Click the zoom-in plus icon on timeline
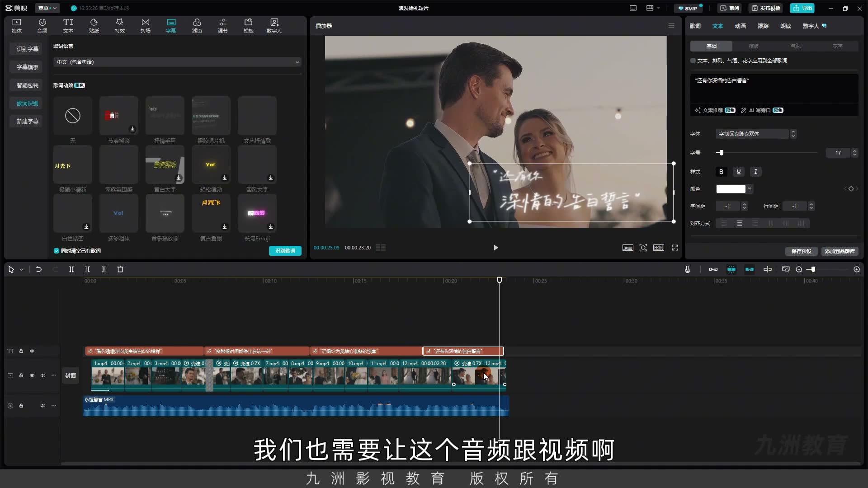868x488 pixels. pyautogui.click(x=857, y=269)
